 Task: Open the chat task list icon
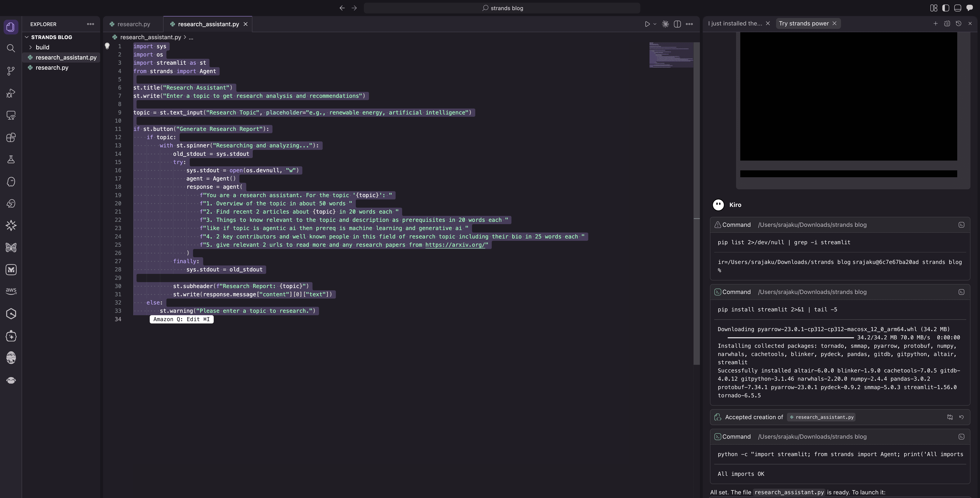947,24
